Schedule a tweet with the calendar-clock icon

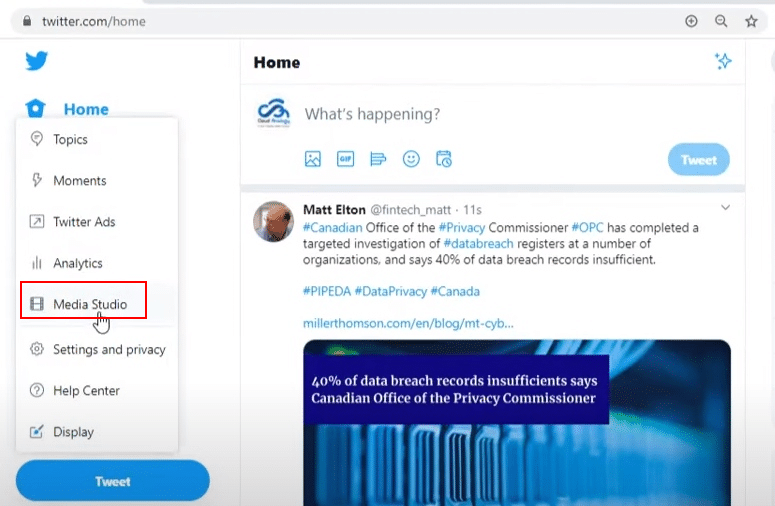443,159
